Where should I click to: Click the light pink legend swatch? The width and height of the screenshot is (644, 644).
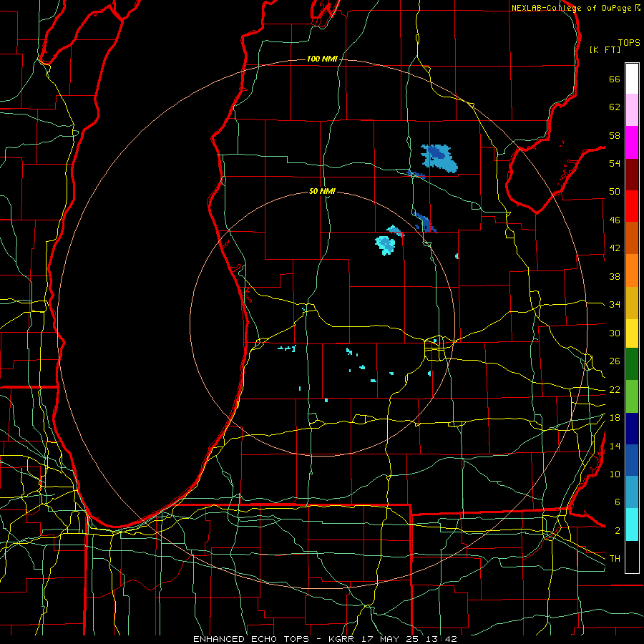[632, 109]
